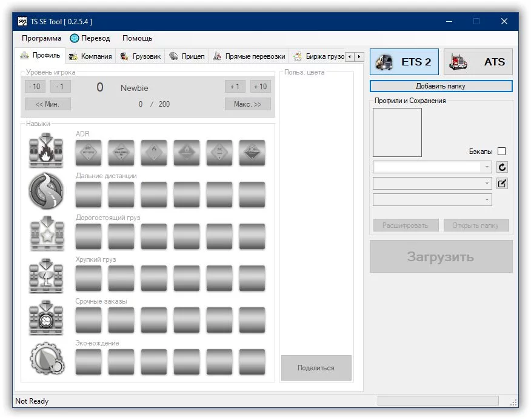Click the Срочные заказы clock icon
The image size is (531, 420).
[x=47, y=318]
